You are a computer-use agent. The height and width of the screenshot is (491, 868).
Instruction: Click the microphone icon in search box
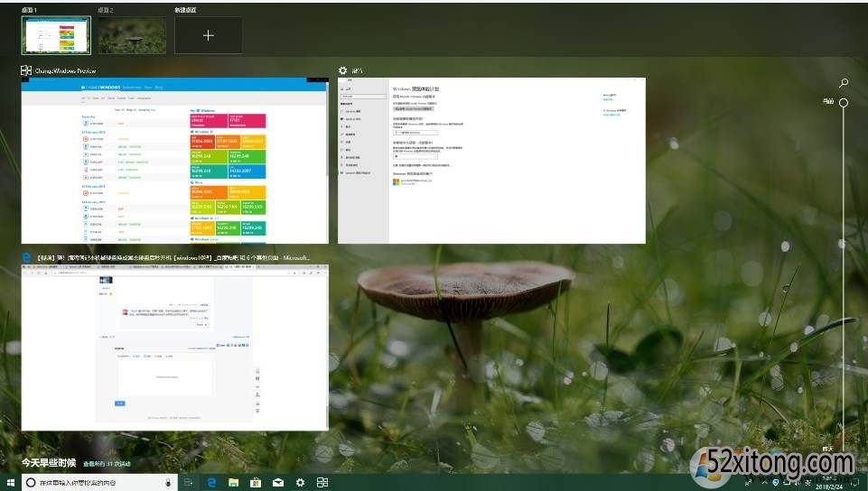(x=168, y=483)
